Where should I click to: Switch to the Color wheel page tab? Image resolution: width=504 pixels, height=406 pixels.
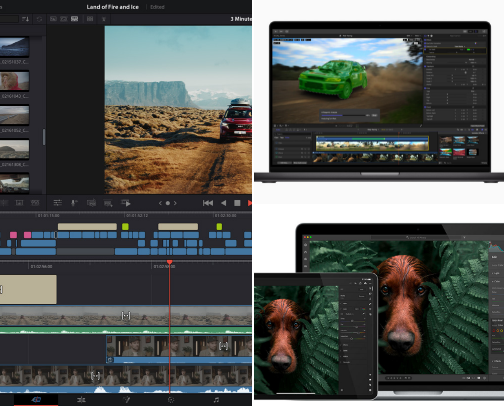click(171, 400)
